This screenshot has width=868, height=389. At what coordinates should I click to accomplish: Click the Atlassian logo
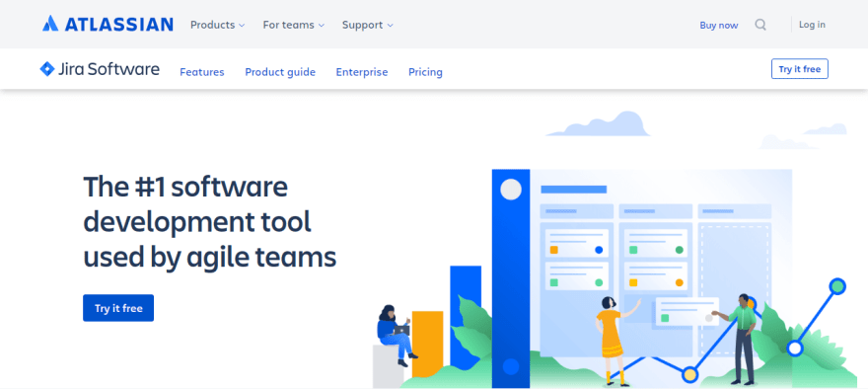(108, 24)
